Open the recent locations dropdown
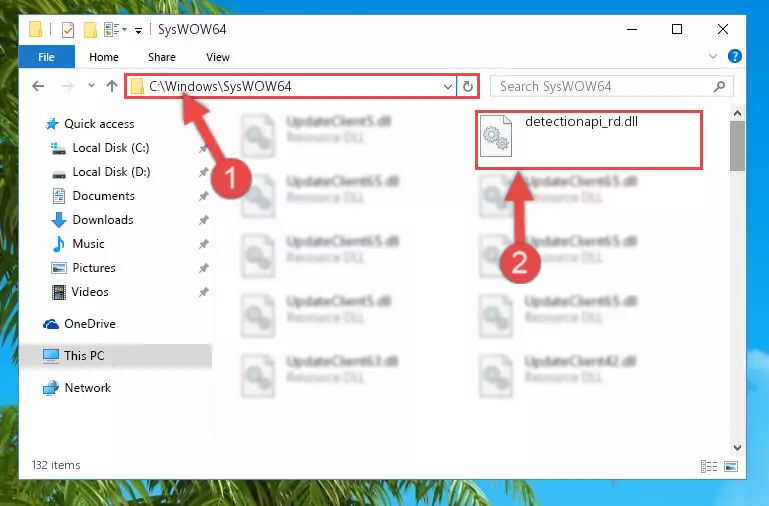Viewport: 769px width, 506px height. (x=91, y=86)
